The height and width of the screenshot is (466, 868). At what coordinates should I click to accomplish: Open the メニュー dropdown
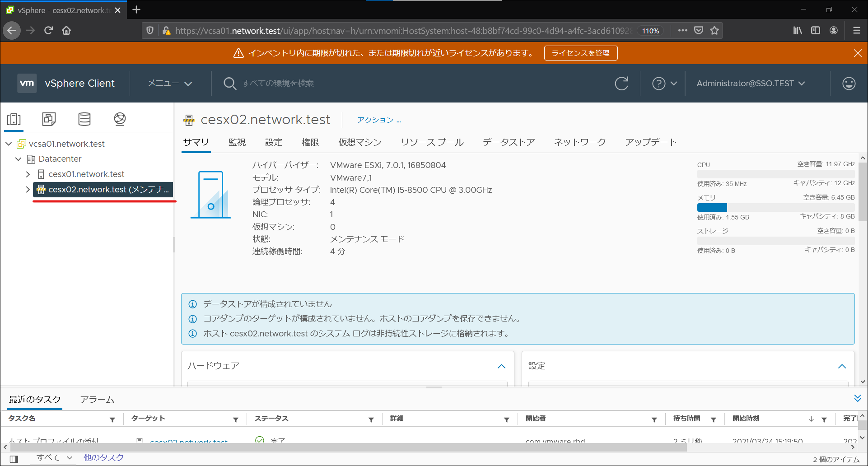click(x=170, y=84)
